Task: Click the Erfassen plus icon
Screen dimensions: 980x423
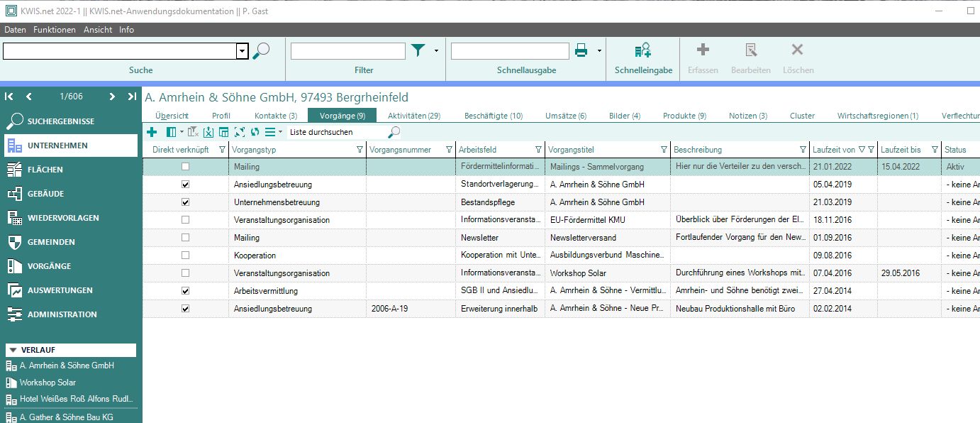Action: pos(703,50)
